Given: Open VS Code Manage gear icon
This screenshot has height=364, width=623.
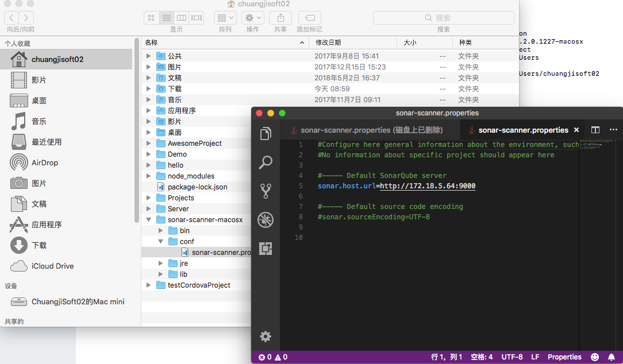Looking at the screenshot, I should pyautogui.click(x=266, y=336).
